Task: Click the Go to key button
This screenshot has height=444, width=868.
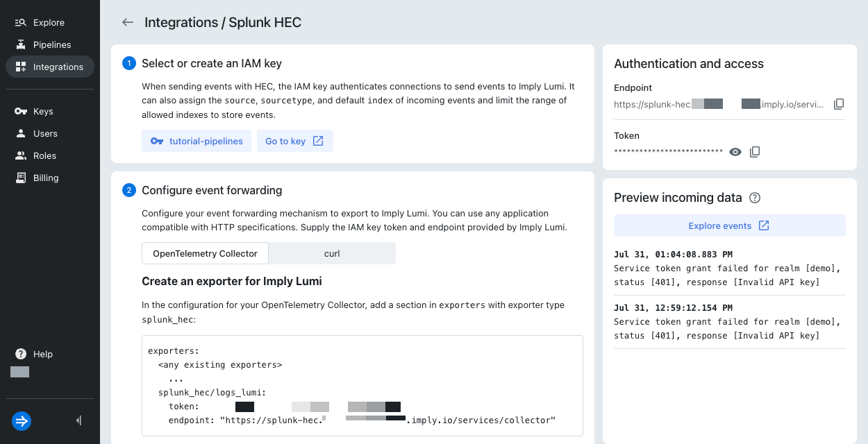Action: coord(294,141)
